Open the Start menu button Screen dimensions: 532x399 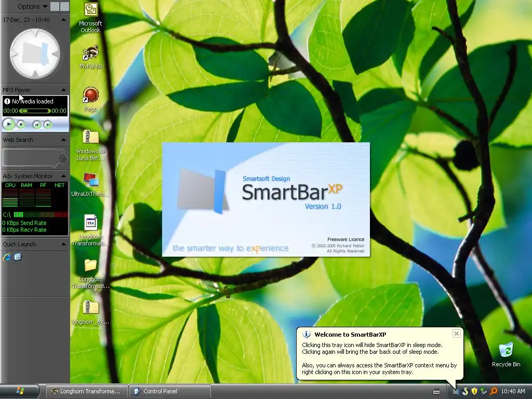pos(20,391)
